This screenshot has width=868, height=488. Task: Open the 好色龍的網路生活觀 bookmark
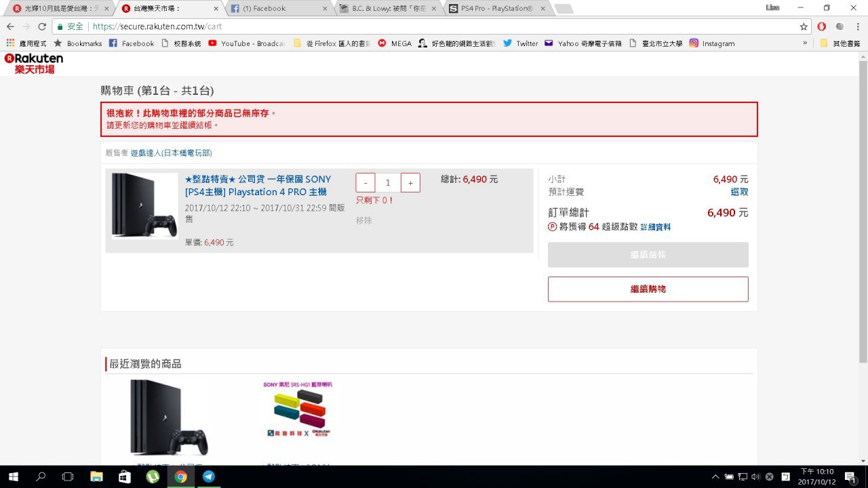click(456, 43)
